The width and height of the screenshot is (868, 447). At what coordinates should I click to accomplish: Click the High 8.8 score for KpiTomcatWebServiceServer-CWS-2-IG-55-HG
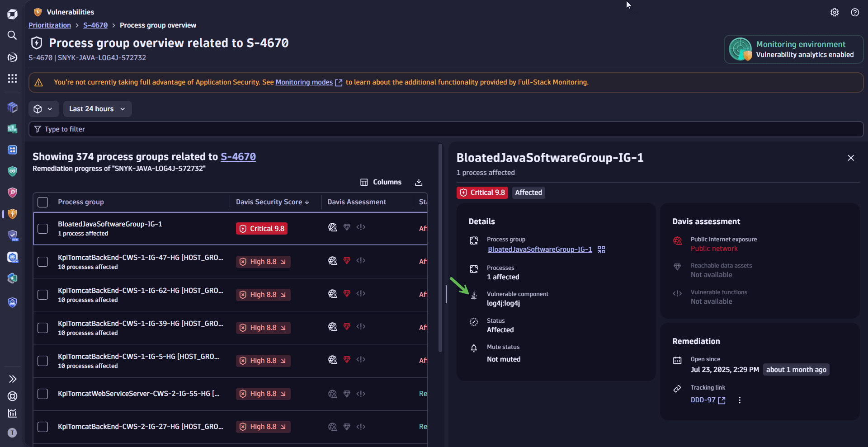coord(263,394)
